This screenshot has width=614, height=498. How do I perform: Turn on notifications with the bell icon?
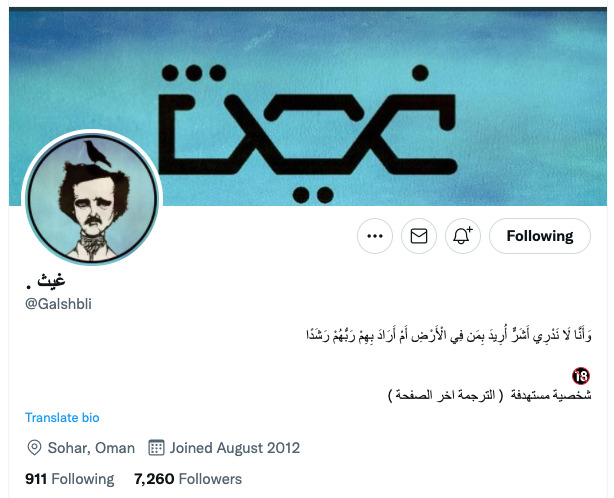[462, 236]
